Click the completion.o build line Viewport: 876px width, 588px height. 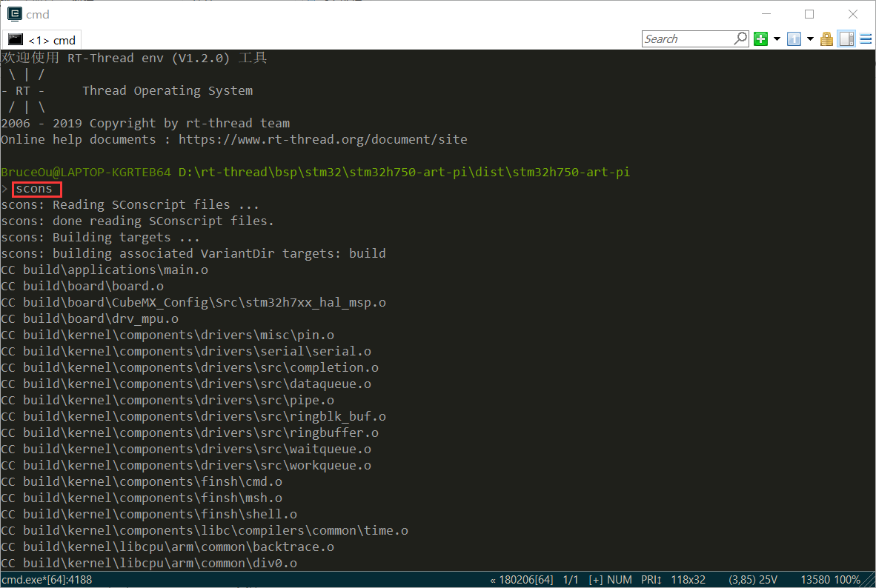point(190,367)
